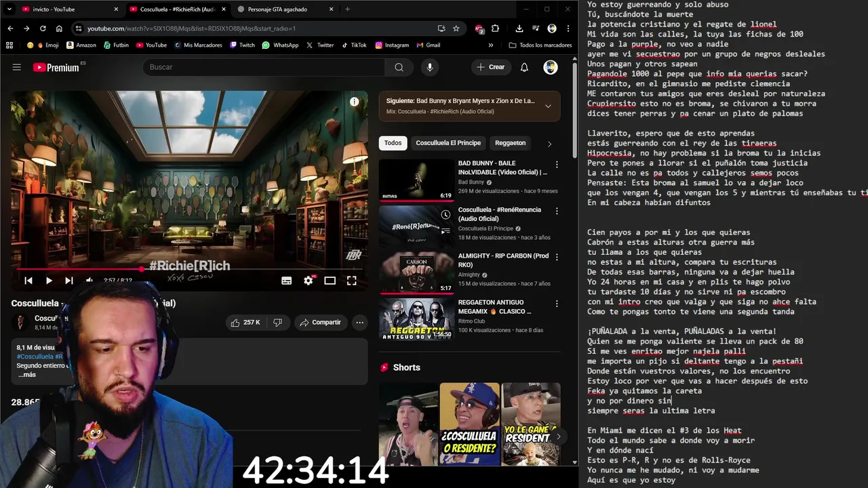Open the apps grid in bookmarks bar
This screenshot has height=488, width=868.
9,45
